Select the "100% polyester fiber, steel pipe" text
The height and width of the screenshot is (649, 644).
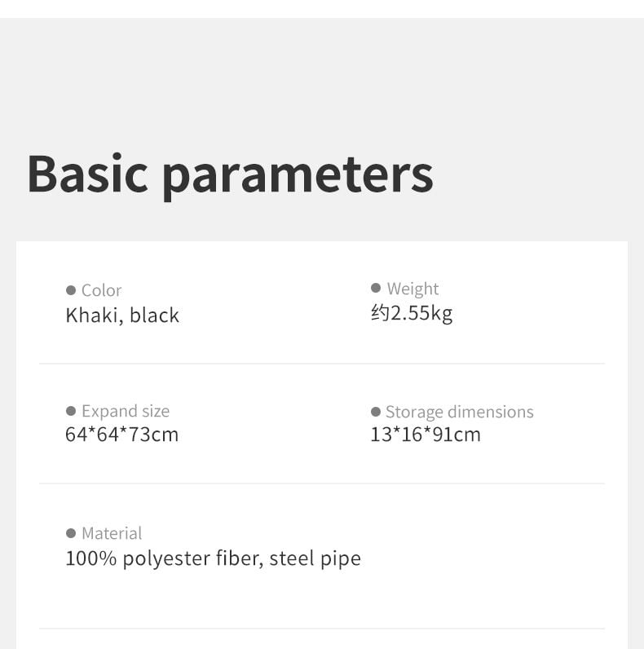[213, 558]
